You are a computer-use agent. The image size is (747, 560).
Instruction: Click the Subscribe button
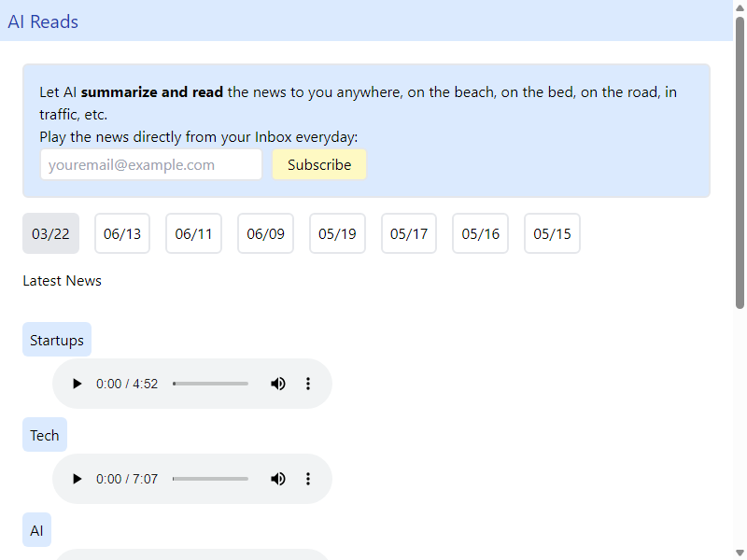pos(319,165)
